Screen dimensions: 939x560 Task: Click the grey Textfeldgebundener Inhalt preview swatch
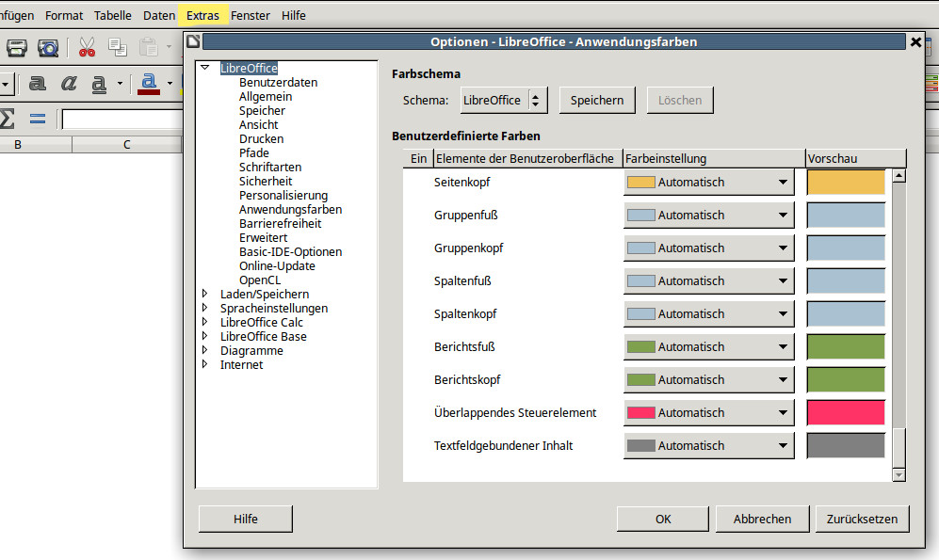(x=846, y=445)
